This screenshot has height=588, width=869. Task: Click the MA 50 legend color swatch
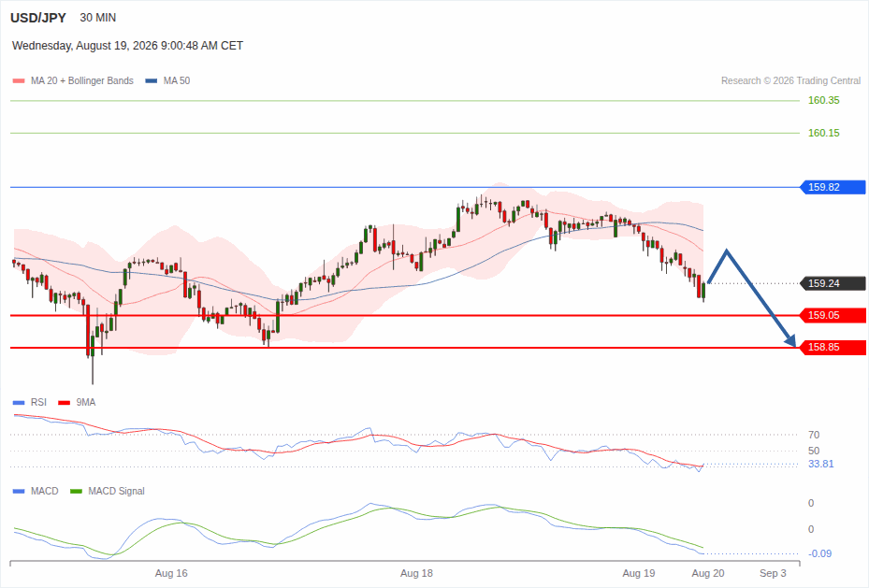(151, 80)
